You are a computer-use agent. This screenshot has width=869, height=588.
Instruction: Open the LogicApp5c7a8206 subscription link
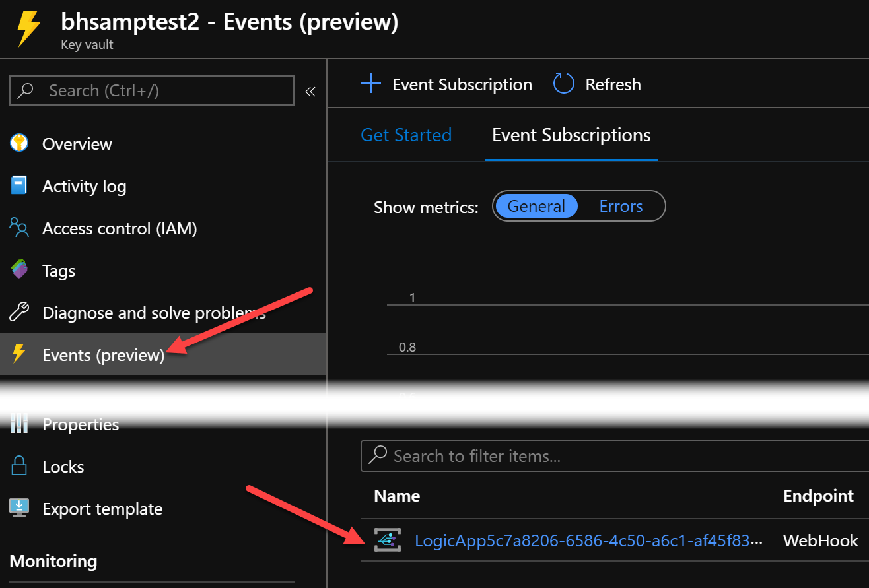588,540
